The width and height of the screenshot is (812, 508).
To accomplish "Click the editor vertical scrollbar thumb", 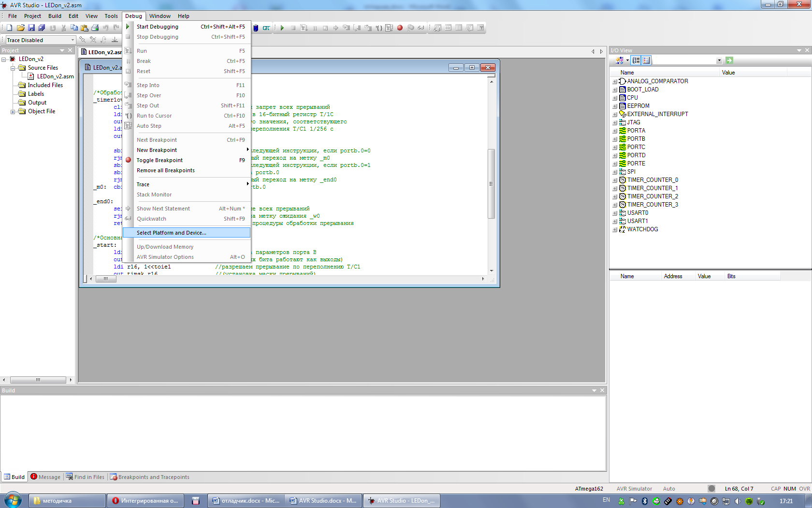I will (x=491, y=184).
